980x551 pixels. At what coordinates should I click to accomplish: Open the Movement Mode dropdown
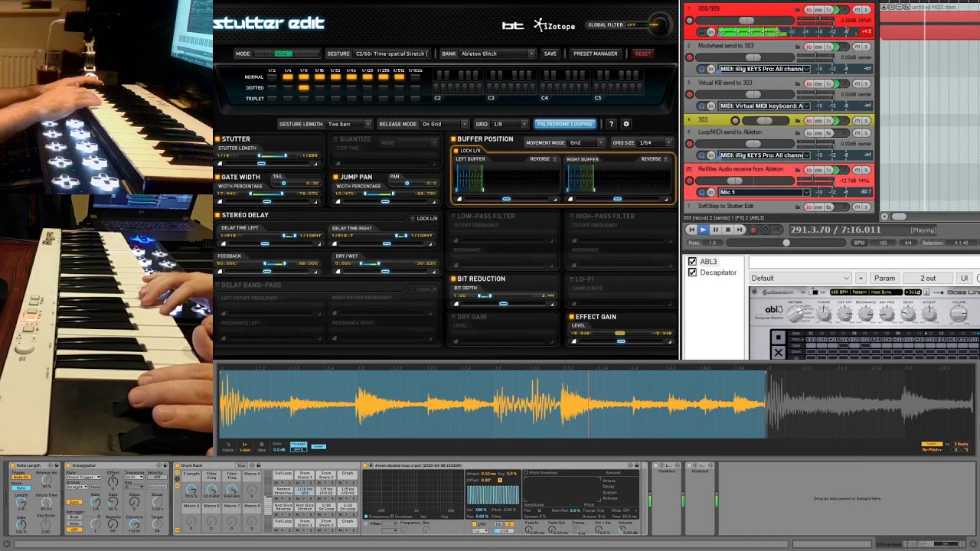pos(586,142)
